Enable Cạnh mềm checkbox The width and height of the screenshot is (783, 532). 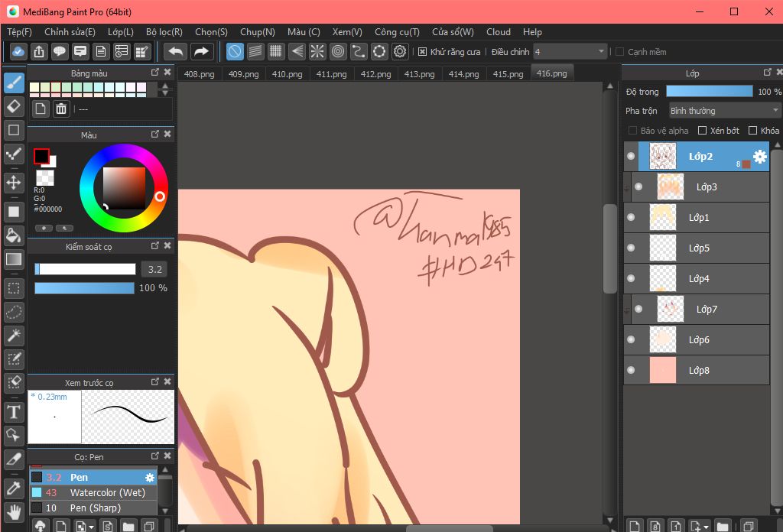tap(619, 52)
